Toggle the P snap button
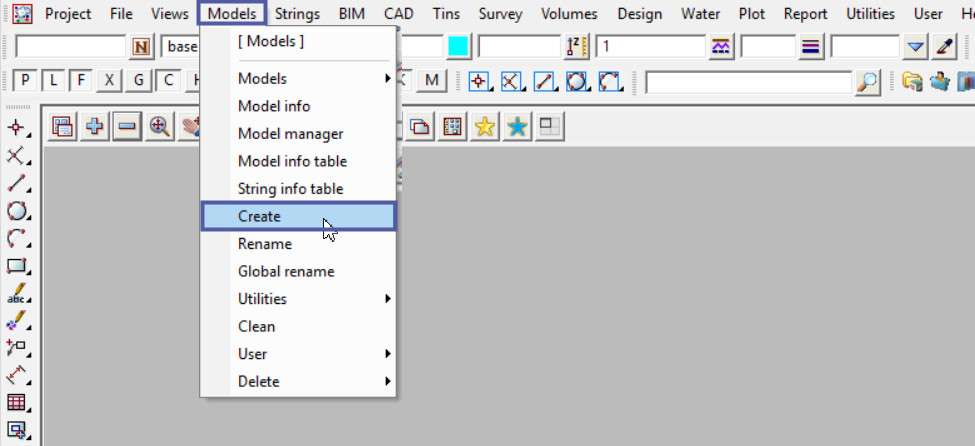The height and width of the screenshot is (446, 975). [25, 81]
